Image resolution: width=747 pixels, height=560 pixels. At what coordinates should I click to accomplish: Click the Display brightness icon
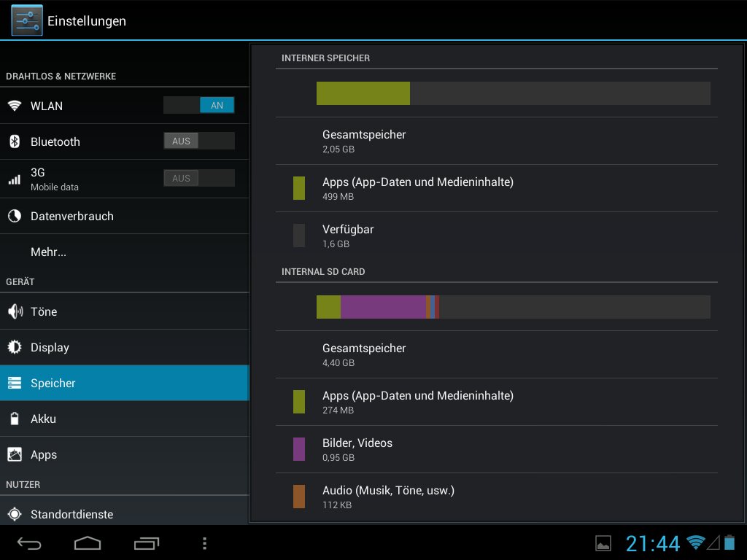pos(15,347)
